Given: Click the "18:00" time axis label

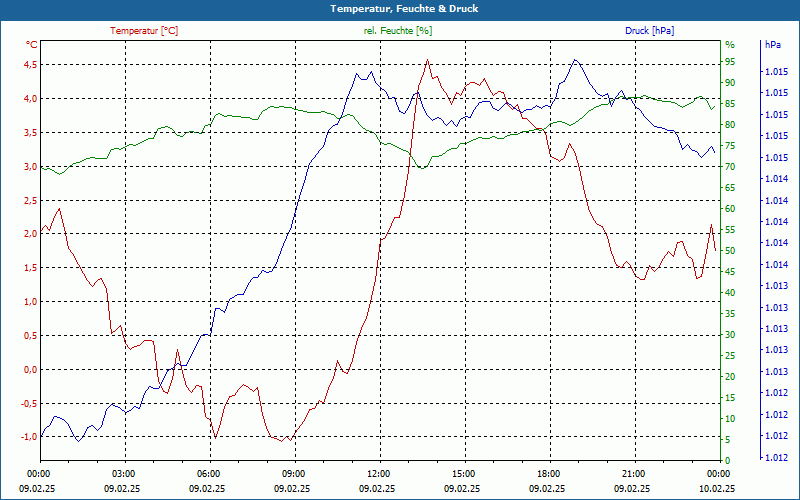Looking at the screenshot, I should point(549,473).
